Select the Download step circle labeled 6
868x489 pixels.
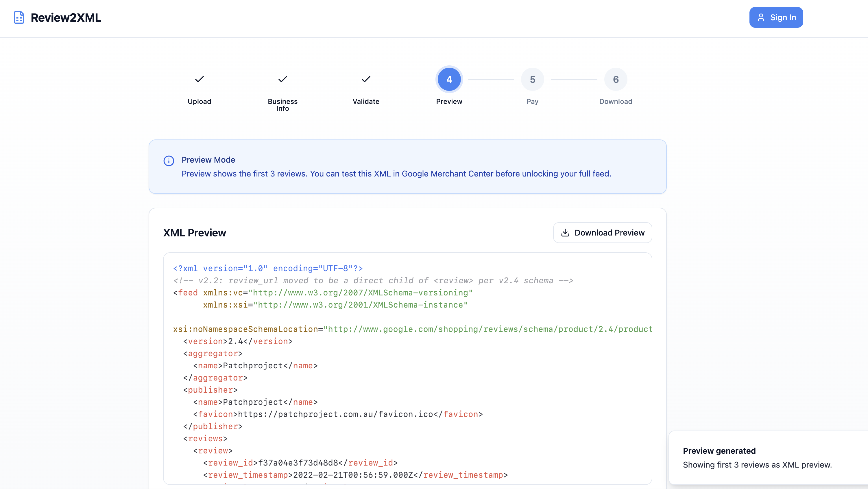[616, 79]
